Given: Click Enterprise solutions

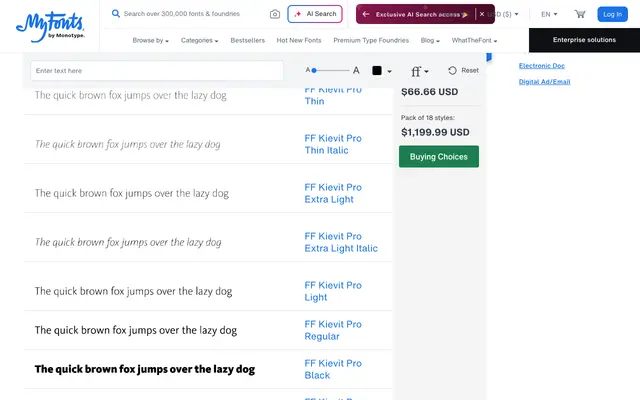Looking at the screenshot, I should click(584, 40).
